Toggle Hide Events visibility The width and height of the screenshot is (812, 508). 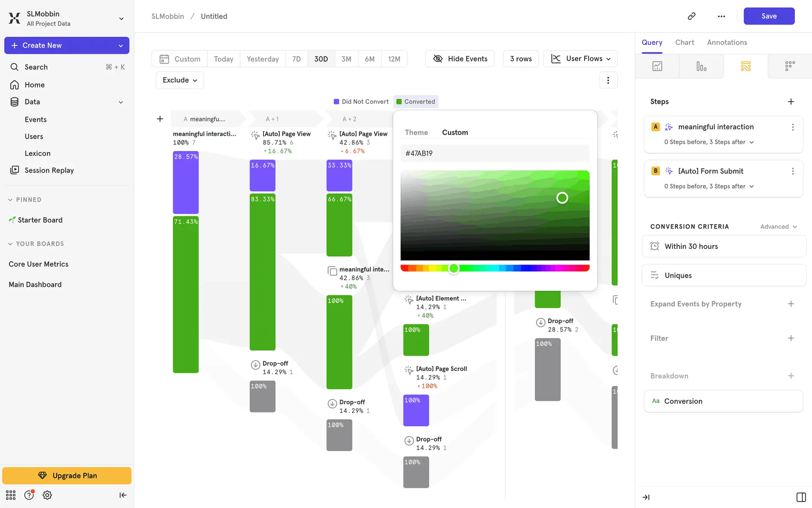tap(460, 59)
